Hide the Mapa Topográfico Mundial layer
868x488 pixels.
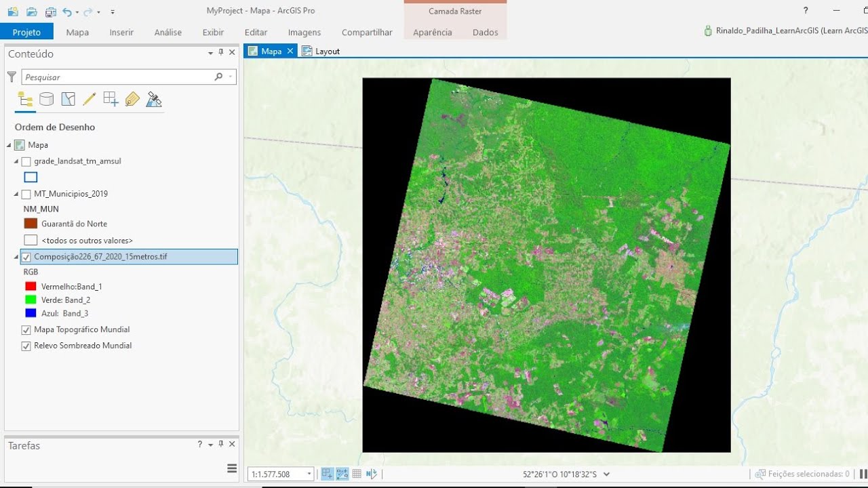pos(26,330)
